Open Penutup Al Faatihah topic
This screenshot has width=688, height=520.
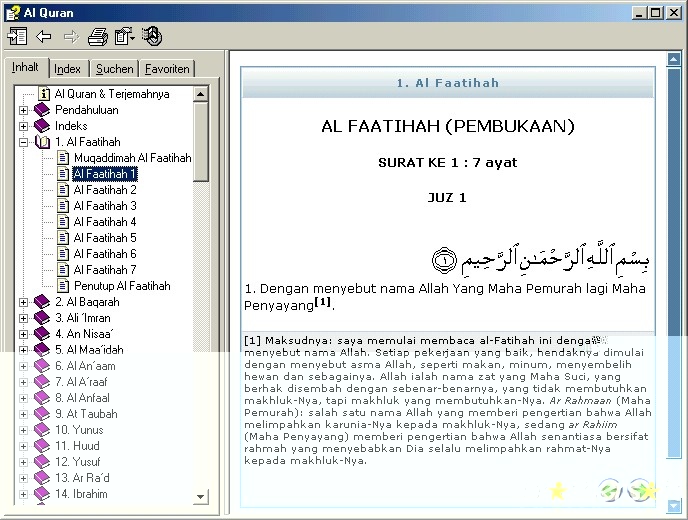122,286
